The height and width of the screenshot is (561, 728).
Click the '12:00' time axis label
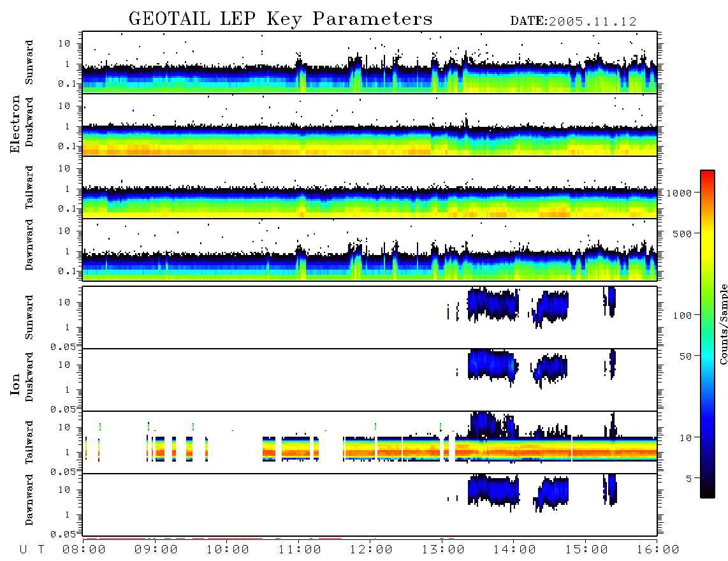(x=371, y=550)
